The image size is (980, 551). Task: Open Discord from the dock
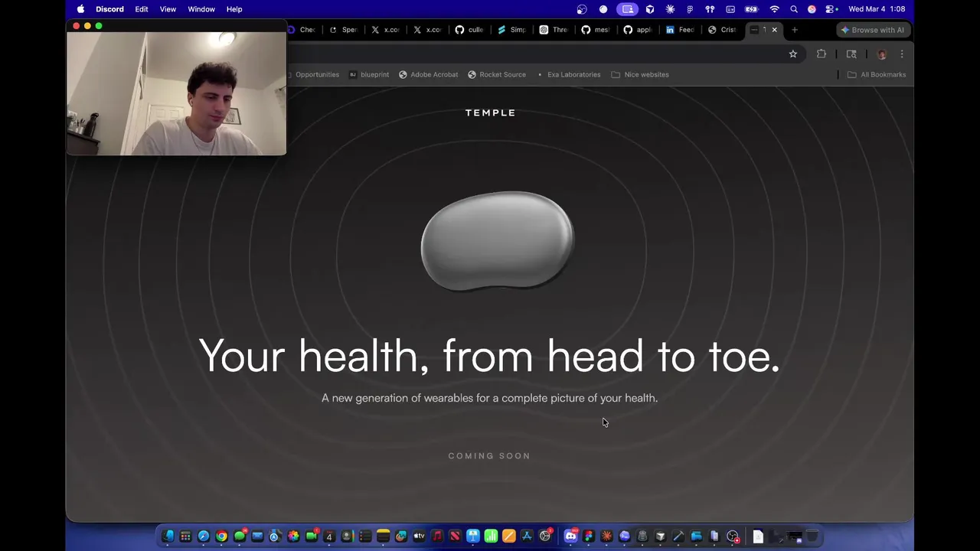[570, 536]
